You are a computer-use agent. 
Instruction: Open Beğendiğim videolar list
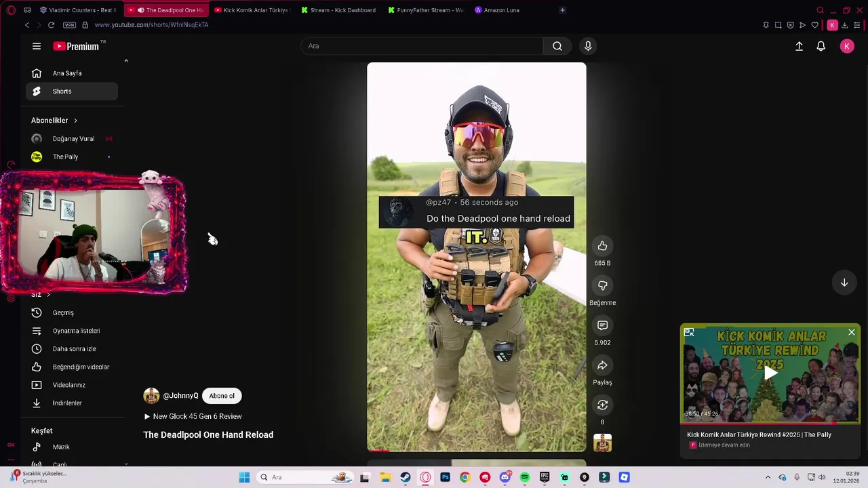pyautogui.click(x=72, y=367)
